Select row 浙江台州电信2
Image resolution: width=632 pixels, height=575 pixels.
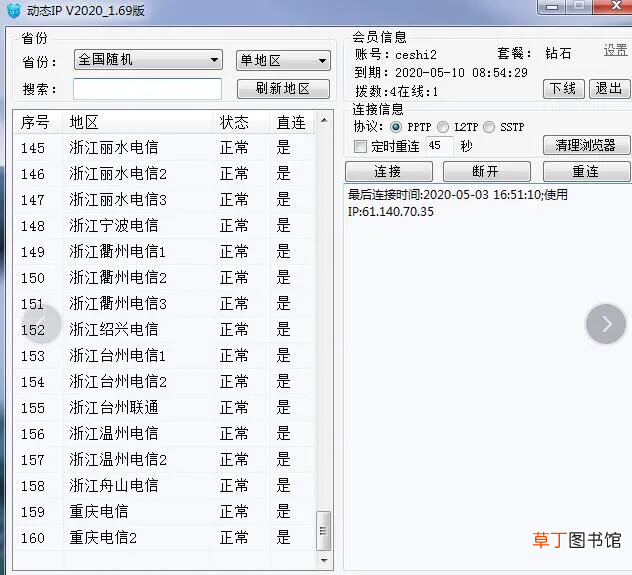164,382
